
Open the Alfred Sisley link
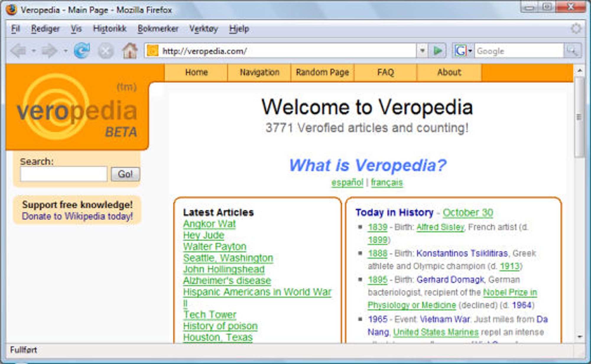440,227
